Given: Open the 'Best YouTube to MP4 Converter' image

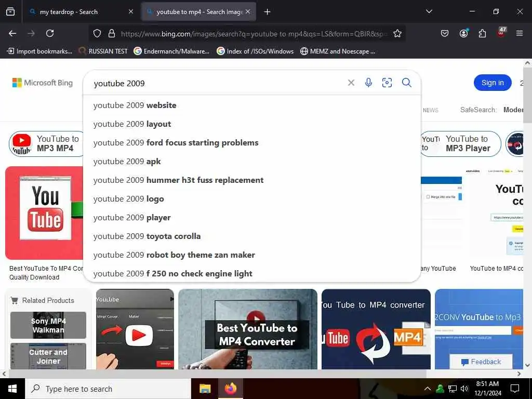Looking at the screenshot, I should (248, 329).
